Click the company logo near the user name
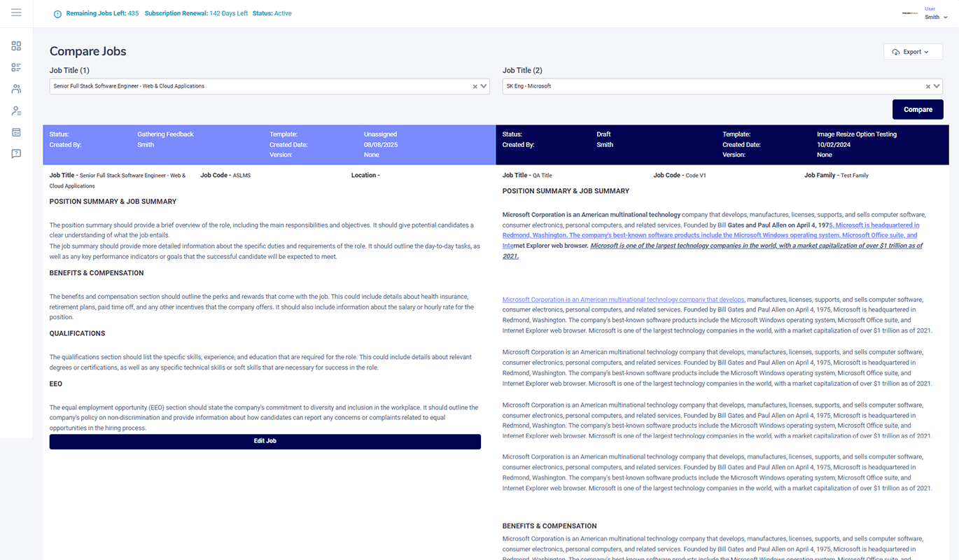The image size is (959, 560). tap(909, 14)
